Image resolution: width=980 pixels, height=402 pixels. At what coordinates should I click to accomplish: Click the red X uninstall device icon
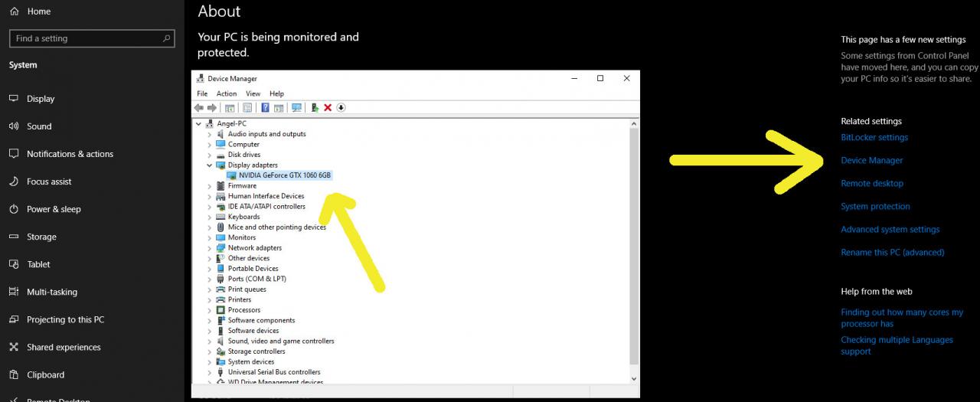pos(328,107)
